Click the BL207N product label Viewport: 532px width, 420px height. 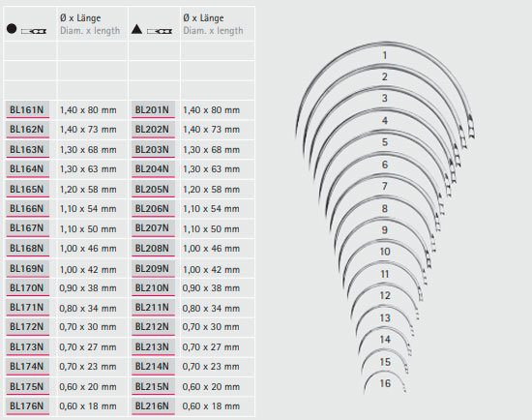153,228
